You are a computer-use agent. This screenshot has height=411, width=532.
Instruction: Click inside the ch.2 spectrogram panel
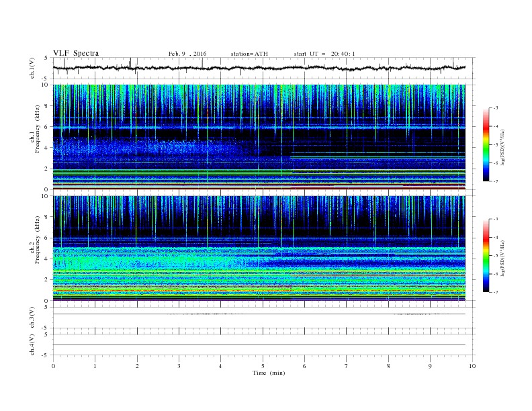[259, 248]
